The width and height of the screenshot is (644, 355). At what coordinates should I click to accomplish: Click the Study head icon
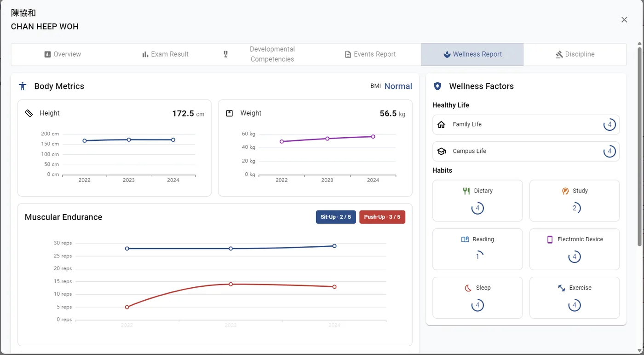pyautogui.click(x=565, y=191)
